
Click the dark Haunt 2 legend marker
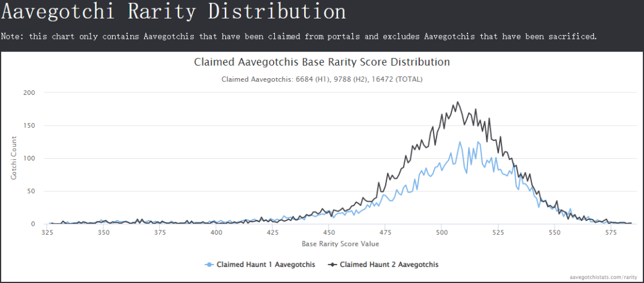333,264
